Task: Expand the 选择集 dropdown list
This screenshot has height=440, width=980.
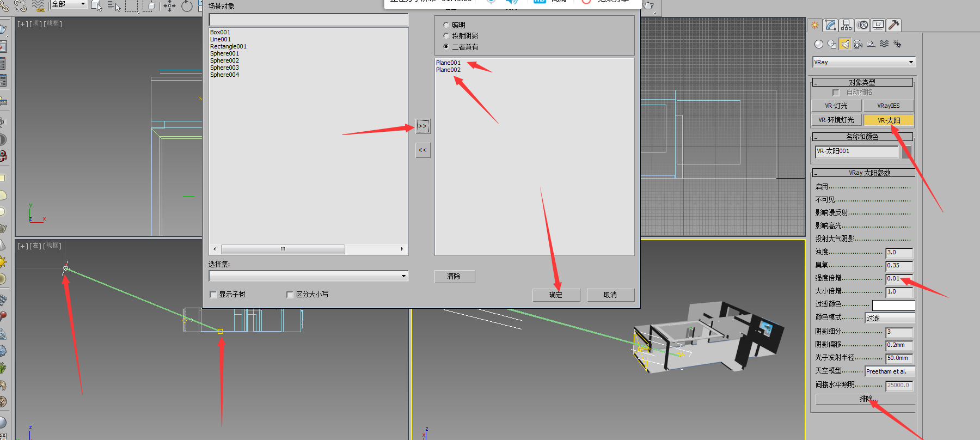Action: [403, 276]
